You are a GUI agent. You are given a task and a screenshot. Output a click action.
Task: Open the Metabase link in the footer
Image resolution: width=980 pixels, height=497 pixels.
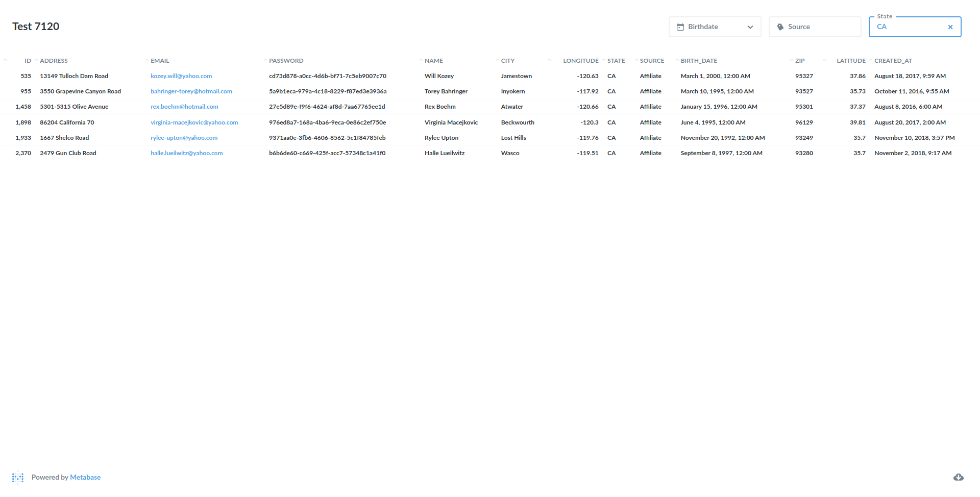85,477
